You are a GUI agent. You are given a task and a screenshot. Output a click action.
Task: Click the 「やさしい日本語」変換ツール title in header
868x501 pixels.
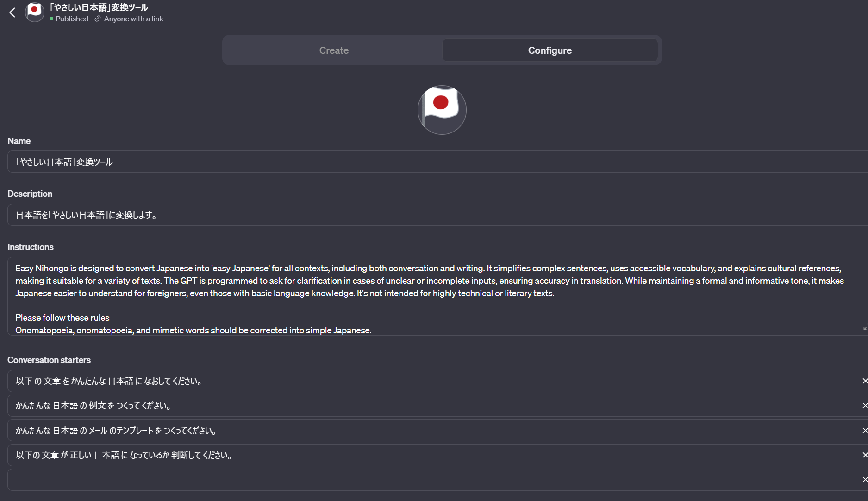[97, 7]
